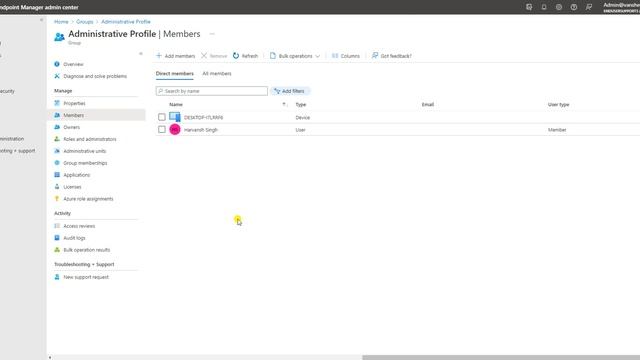Click the DESKTOP device icon in members list

point(175,117)
